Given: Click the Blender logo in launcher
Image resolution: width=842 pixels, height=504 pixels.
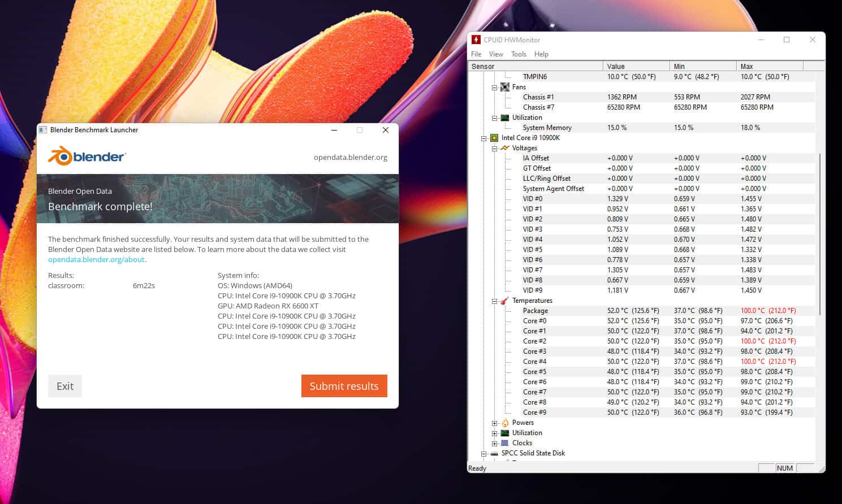Looking at the screenshot, I should click(87, 156).
